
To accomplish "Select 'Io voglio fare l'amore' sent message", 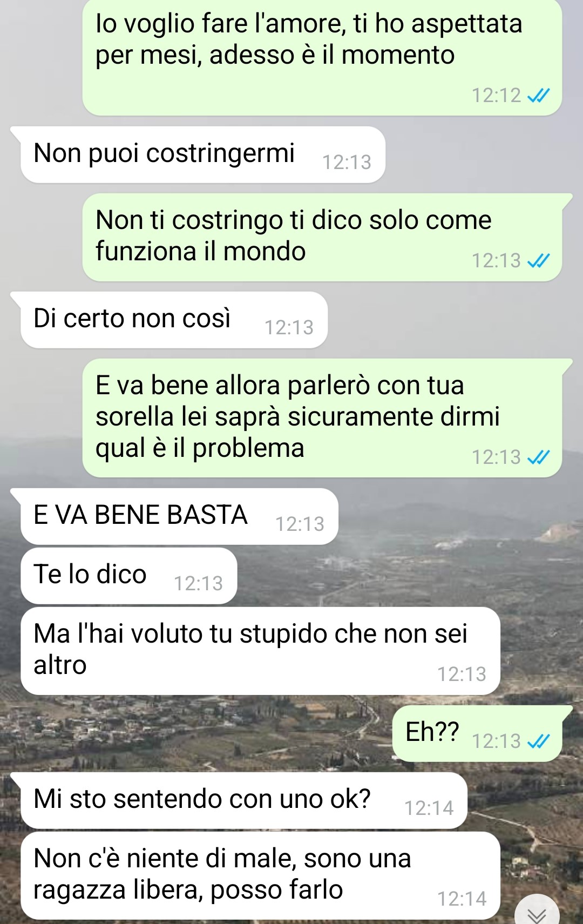I will click(322, 57).
